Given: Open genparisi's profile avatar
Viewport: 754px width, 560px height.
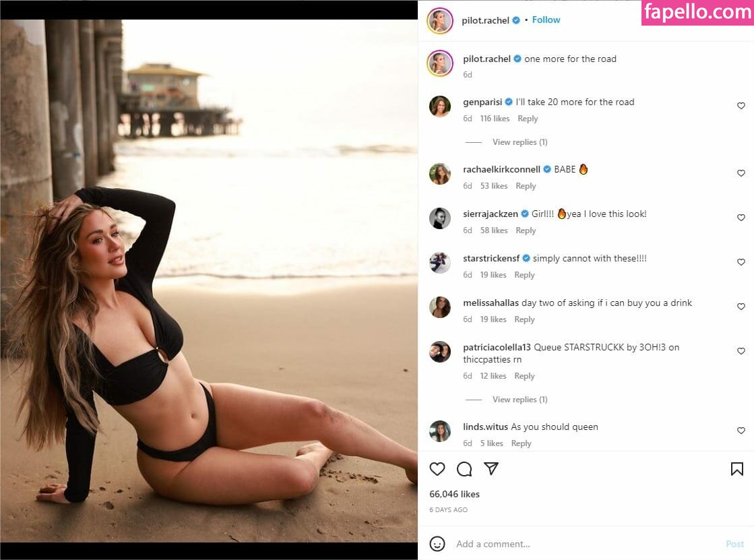Looking at the screenshot, I should pyautogui.click(x=439, y=106).
